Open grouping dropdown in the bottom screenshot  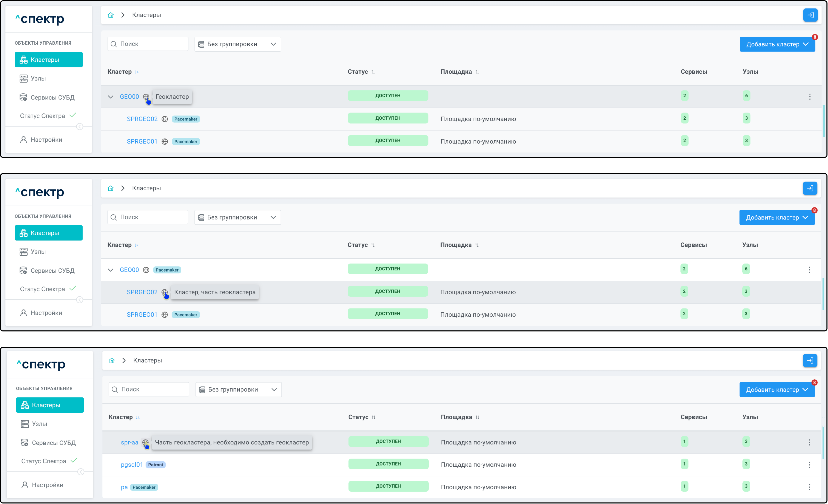pos(238,389)
